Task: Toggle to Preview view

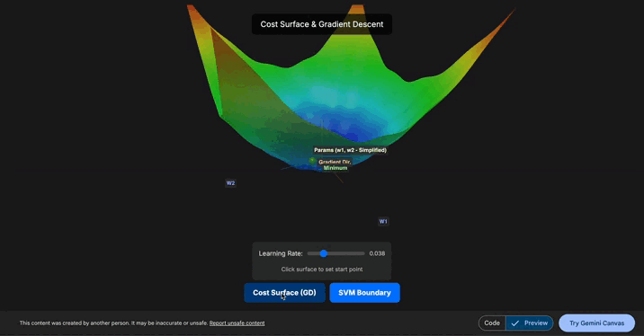Action: (530, 323)
